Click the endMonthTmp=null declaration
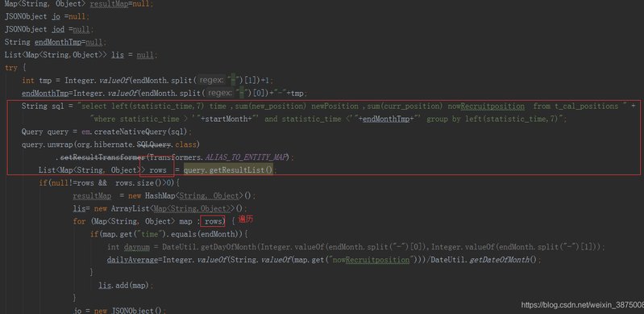This screenshot has height=314, width=644. pos(70,43)
